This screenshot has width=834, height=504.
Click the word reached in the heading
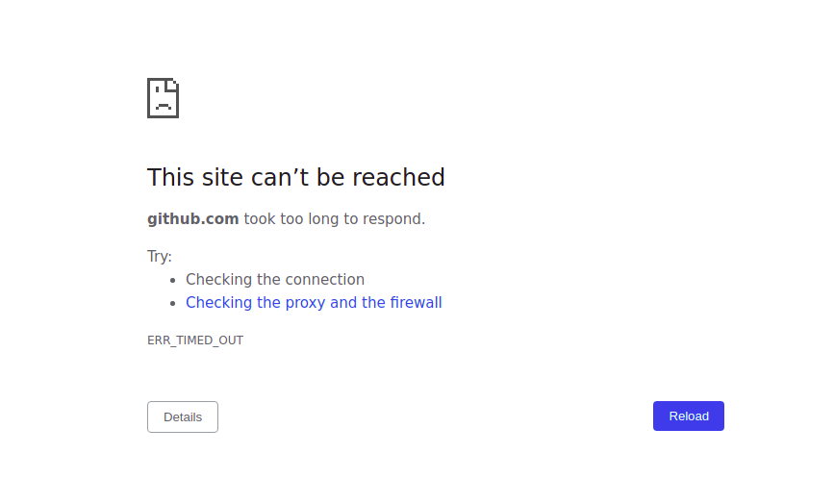click(x=398, y=177)
